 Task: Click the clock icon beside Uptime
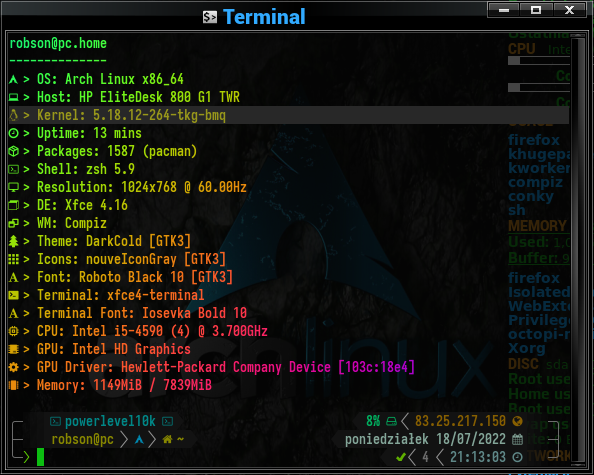13,133
